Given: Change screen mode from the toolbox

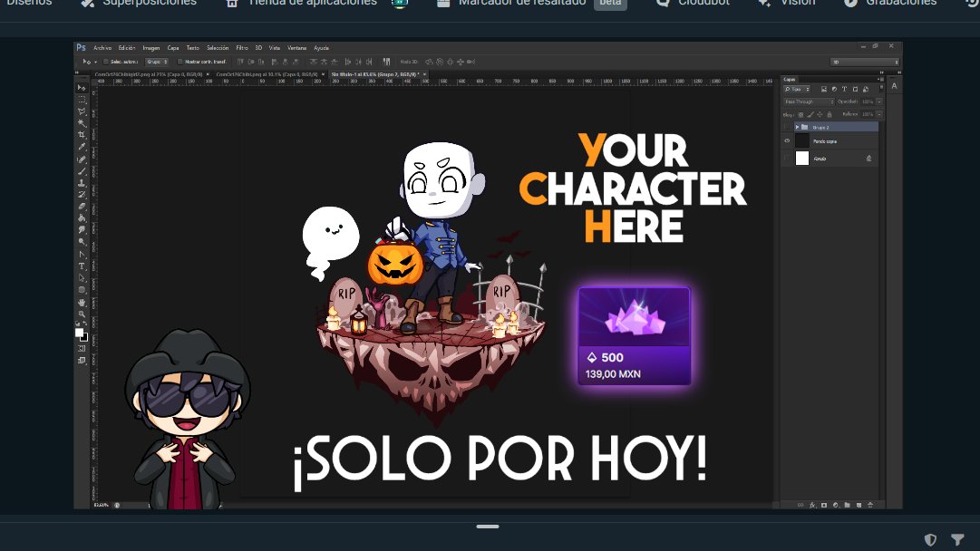Looking at the screenshot, I should click(82, 360).
